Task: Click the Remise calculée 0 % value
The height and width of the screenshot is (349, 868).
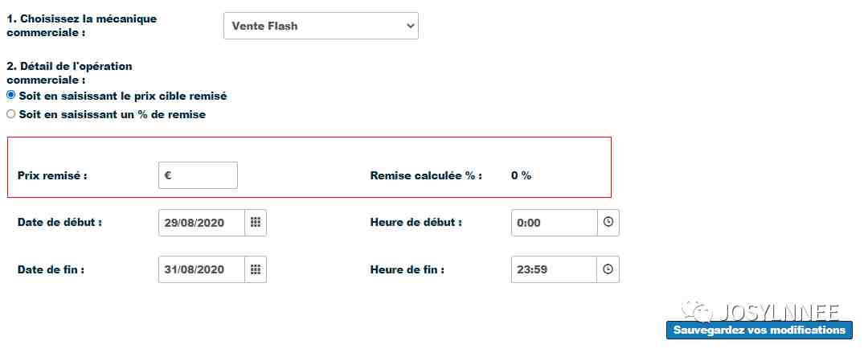Action: coord(521,175)
